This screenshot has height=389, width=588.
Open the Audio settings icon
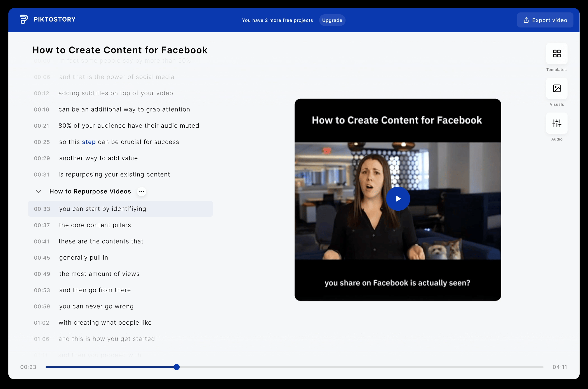coord(557,123)
